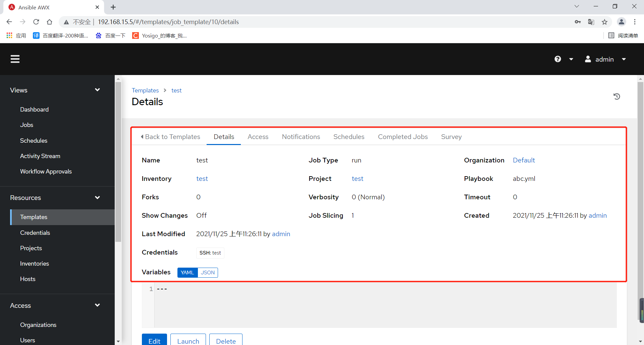
Task: Toggle the hamburger navigation menu
Action: pos(15,59)
